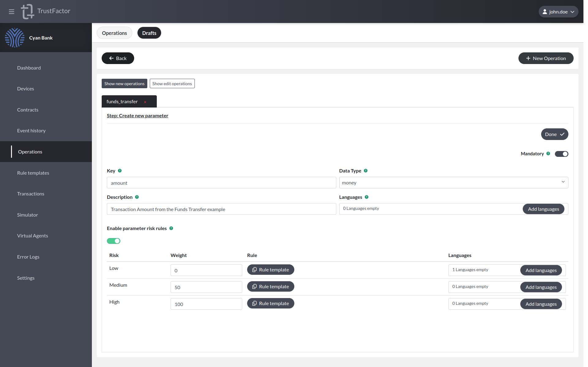Open help for Enable parameter risk rules
Viewport: 588px width, 367px height.
click(x=171, y=228)
